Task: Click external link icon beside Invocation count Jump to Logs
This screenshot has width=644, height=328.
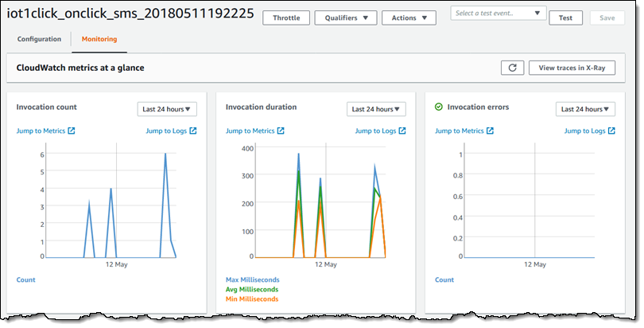Action: [x=192, y=131]
